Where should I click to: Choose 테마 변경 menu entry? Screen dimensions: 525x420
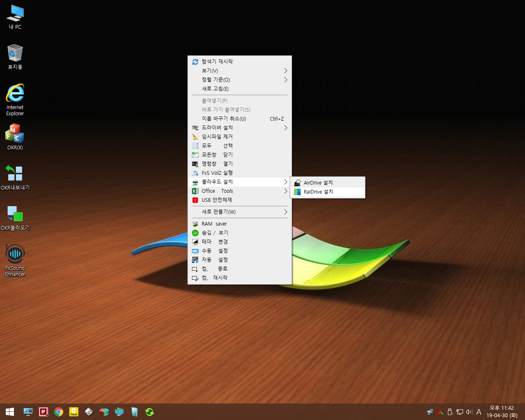(x=240, y=242)
